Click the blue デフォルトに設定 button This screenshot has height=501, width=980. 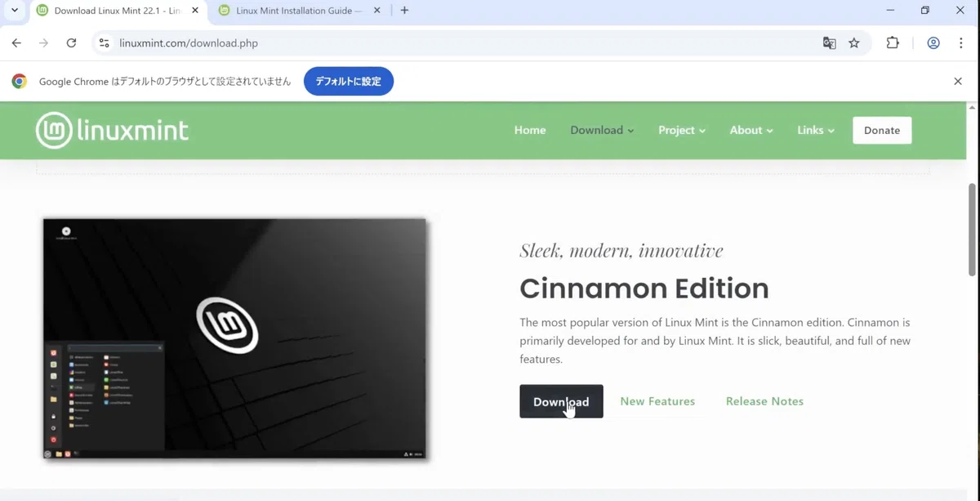(349, 82)
